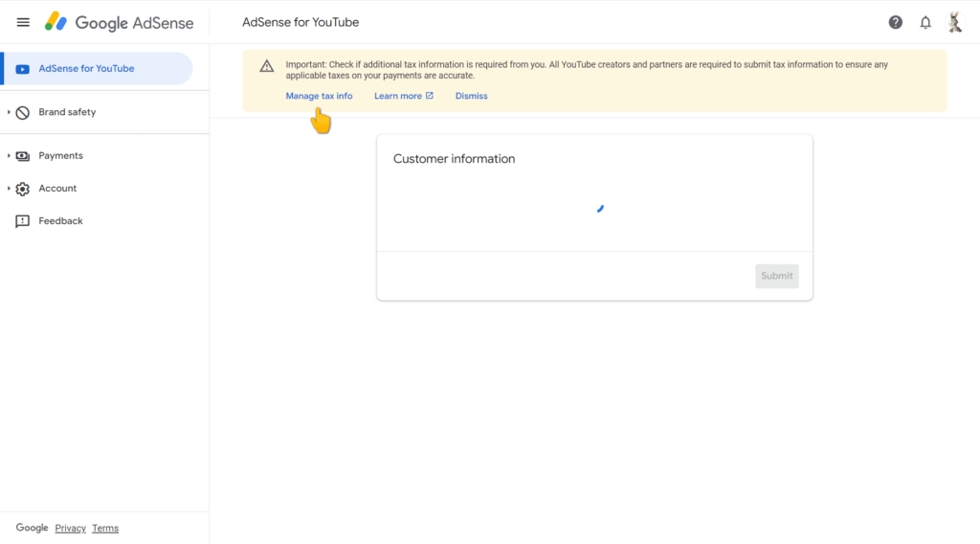Open the Terms link in footer

tap(105, 529)
